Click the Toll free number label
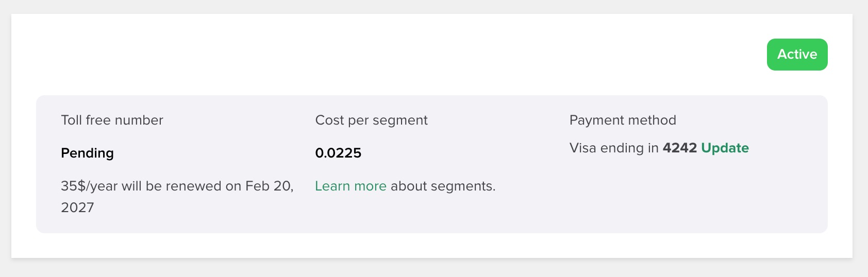 coord(112,120)
